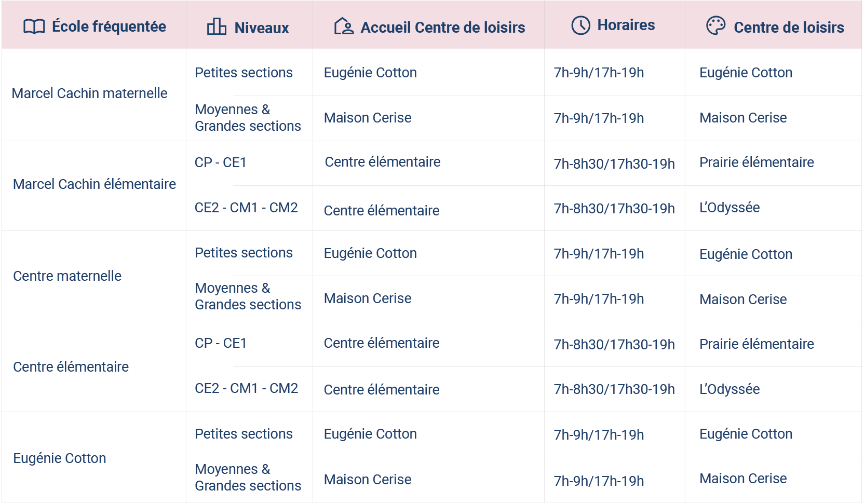Click the house-person icon beside Accueil Centre de loisirs
Screen dimensions: 865x504
(344, 26)
